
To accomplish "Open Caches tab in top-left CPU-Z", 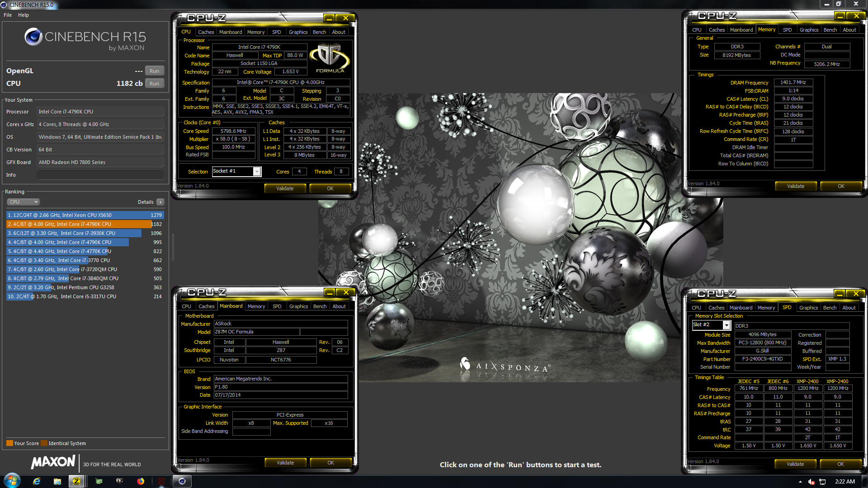I will point(206,32).
